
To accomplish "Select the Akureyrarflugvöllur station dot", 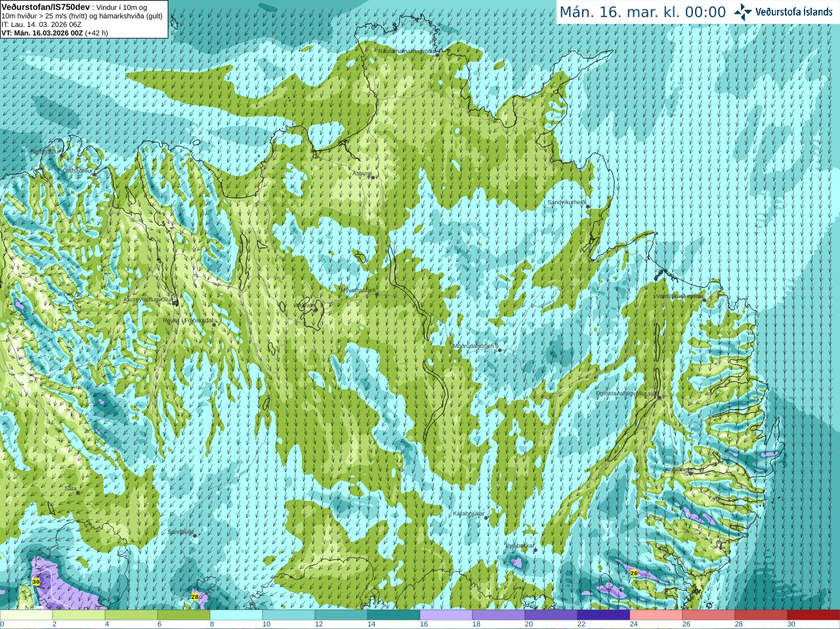I will (x=175, y=303).
